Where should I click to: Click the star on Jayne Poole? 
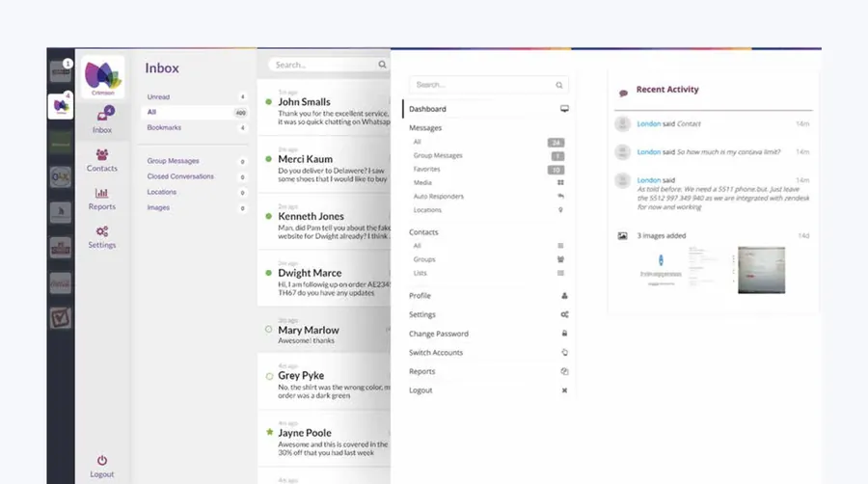point(269,432)
